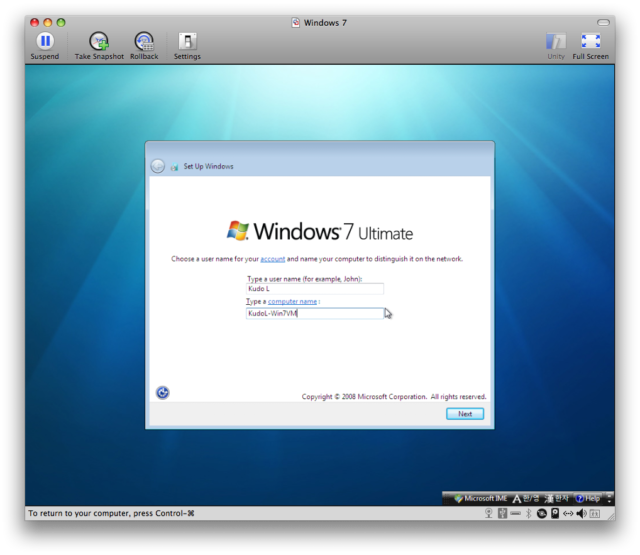Click the Windows flag logo
Screen dimensions: 640x555
(238, 231)
